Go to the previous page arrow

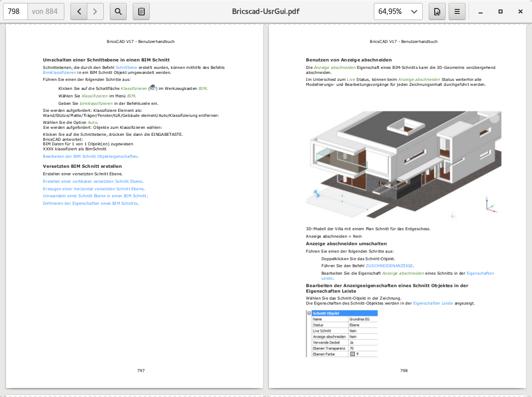(79, 11)
